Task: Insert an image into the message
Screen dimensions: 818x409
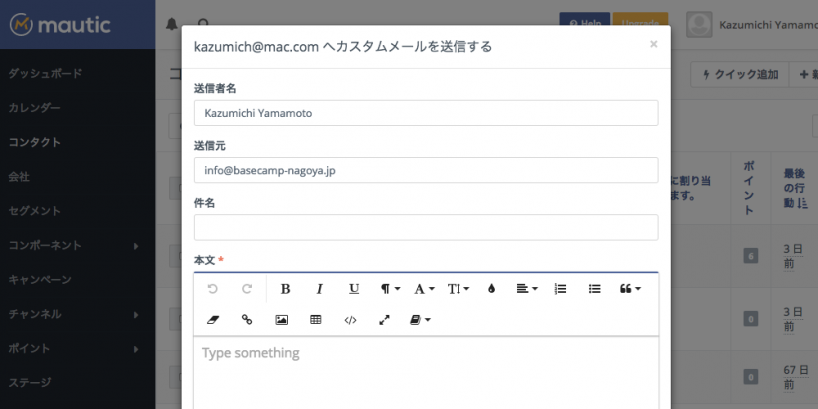Action: click(x=281, y=320)
